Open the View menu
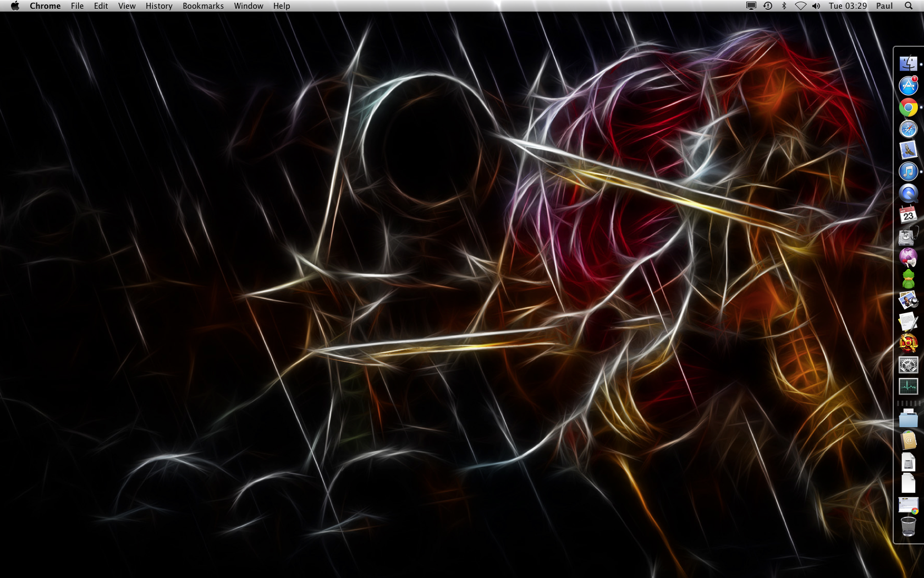The image size is (924, 578). tap(127, 6)
